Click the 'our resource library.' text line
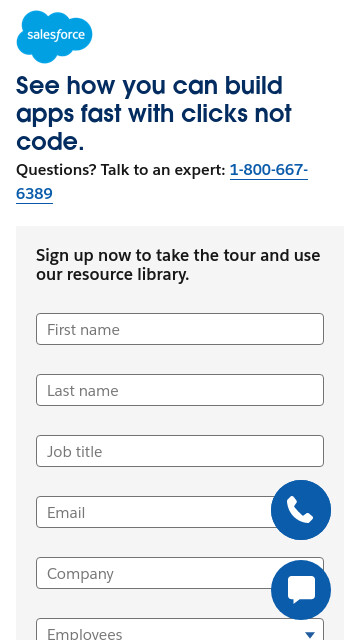The image size is (360, 640). pyautogui.click(x=113, y=274)
